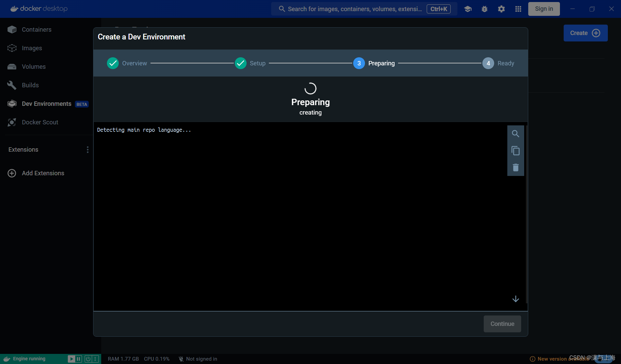Click step 3 Preparing indicator
Image resolution: width=621 pixels, height=364 pixels.
pos(359,63)
